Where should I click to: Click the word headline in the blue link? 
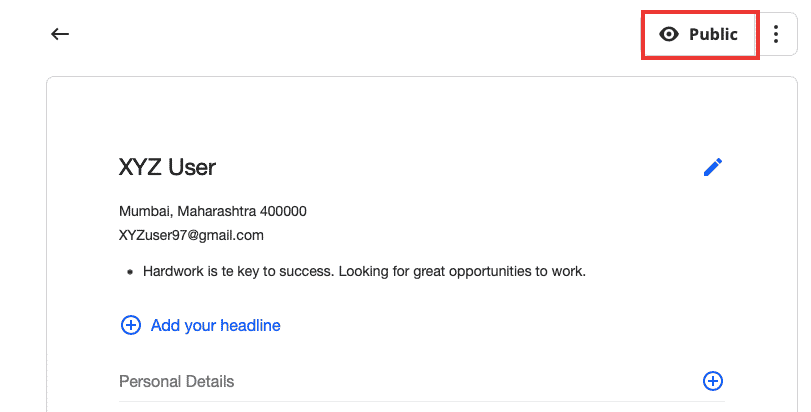click(x=250, y=325)
